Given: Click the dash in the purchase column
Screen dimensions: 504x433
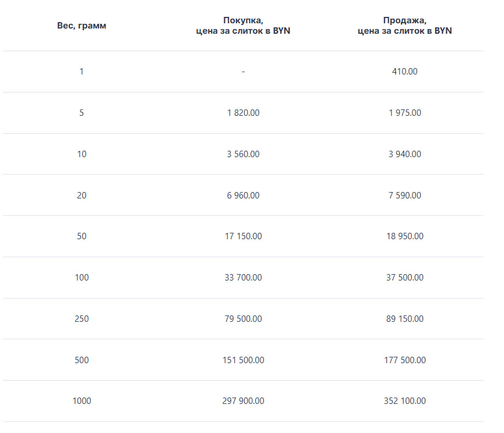Looking at the screenshot, I should click(243, 72).
